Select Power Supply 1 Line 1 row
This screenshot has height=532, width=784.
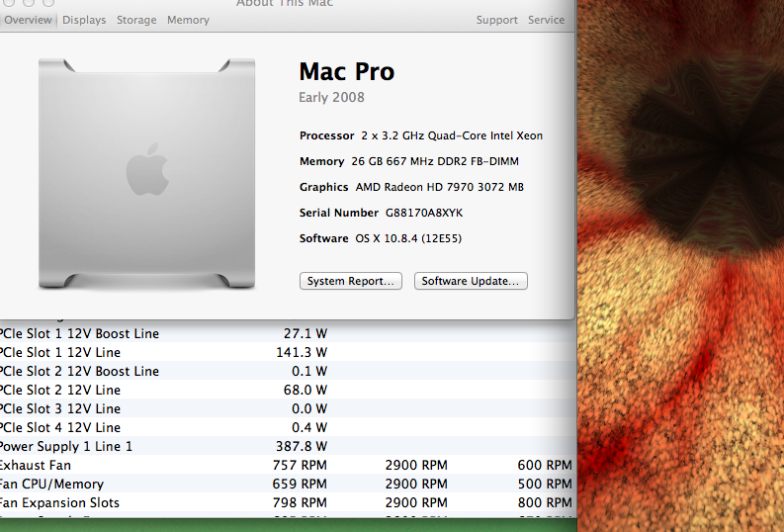pyautogui.click(x=288, y=447)
